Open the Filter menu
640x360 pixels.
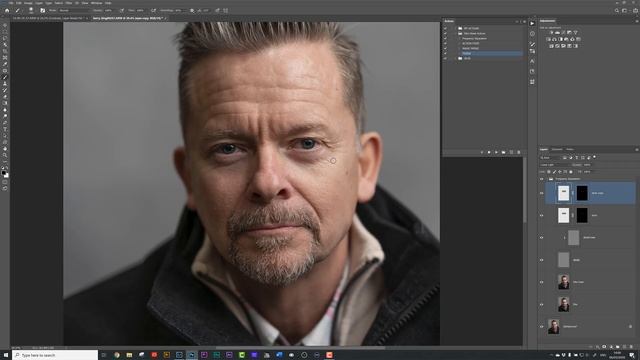[x=69, y=3]
